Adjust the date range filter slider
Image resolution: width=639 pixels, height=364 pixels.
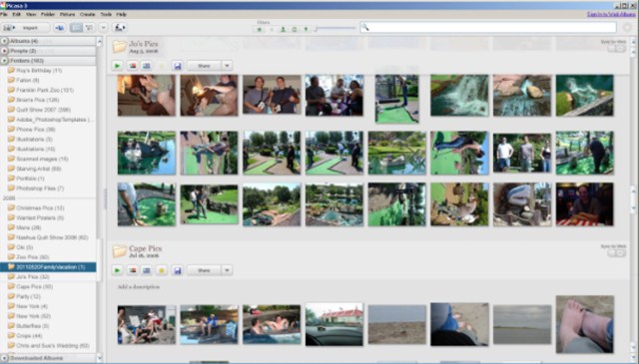(334, 29)
